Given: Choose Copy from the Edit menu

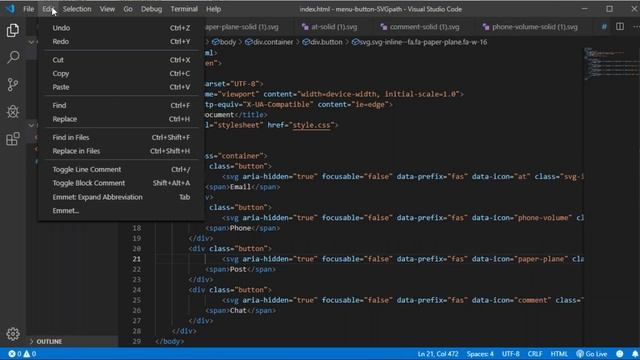Looking at the screenshot, I should [x=121, y=73].
